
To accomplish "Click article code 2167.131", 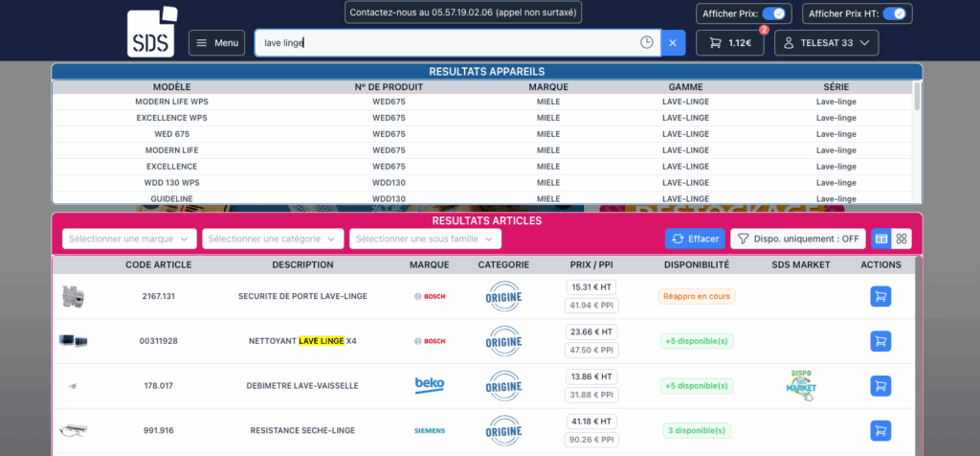I will pos(159,296).
